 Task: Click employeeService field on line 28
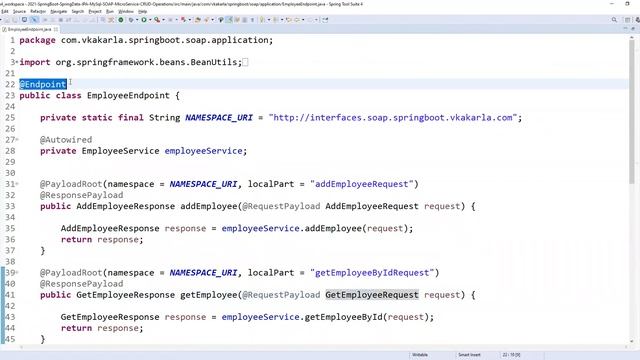pyautogui.click(x=203, y=151)
